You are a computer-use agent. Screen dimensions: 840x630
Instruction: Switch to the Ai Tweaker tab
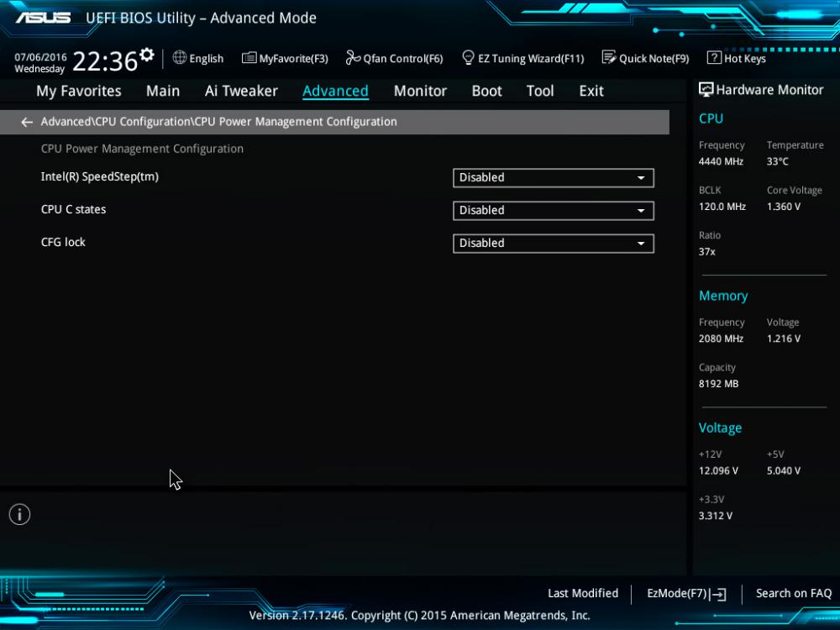(x=241, y=91)
